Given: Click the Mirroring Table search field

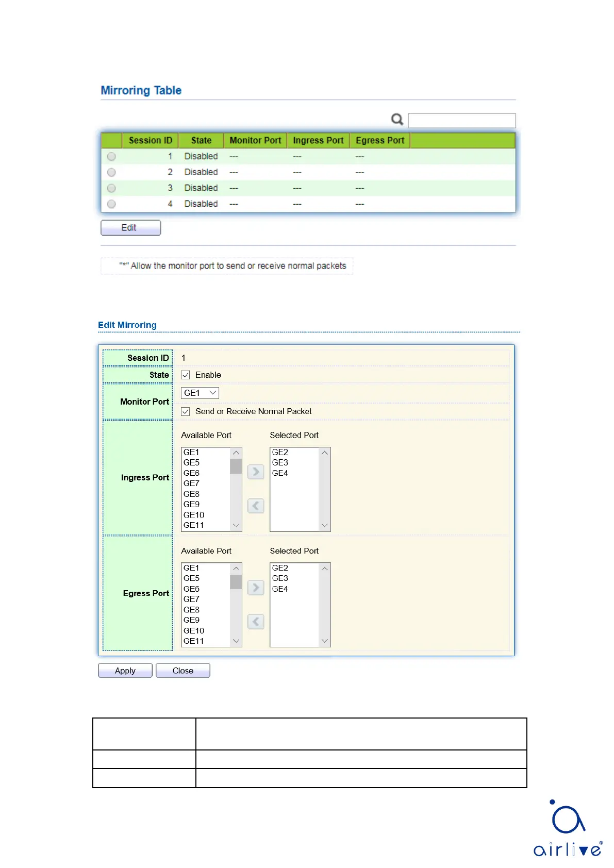Looking at the screenshot, I should (x=461, y=121).
